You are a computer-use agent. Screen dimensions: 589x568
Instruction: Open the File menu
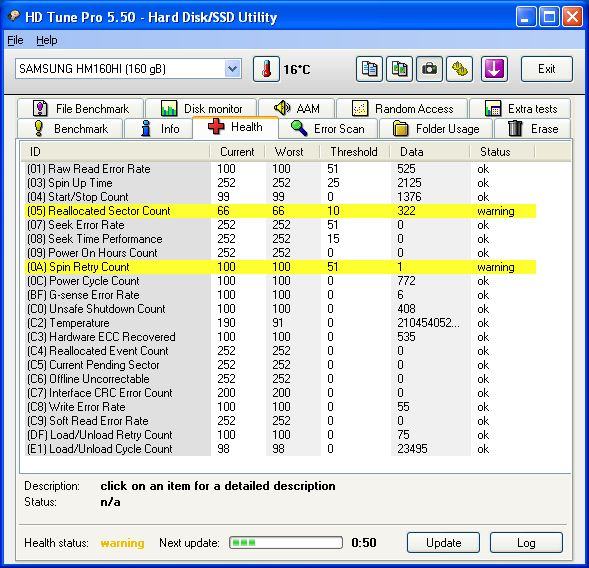click(15, 40)
